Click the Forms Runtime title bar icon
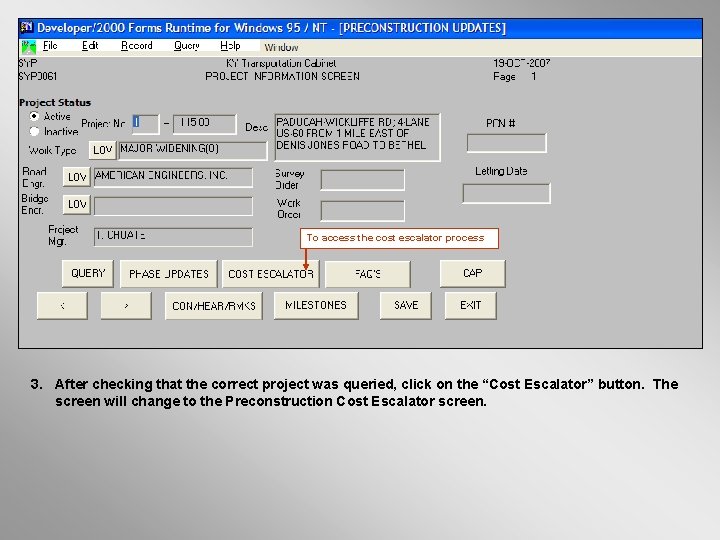Image resolution: width=720 pixels, height=540 pixels. coord(27,28)
